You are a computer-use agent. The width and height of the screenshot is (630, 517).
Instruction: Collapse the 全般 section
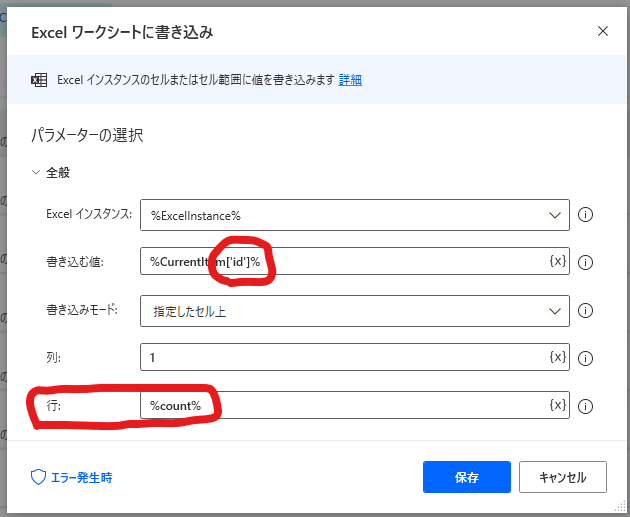click(x=36, y=172)
